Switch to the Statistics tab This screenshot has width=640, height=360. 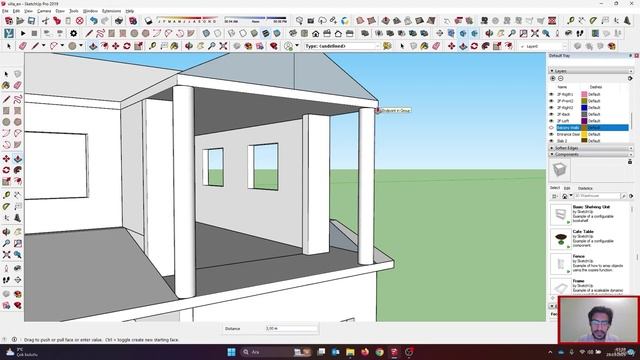coord(585,188)
